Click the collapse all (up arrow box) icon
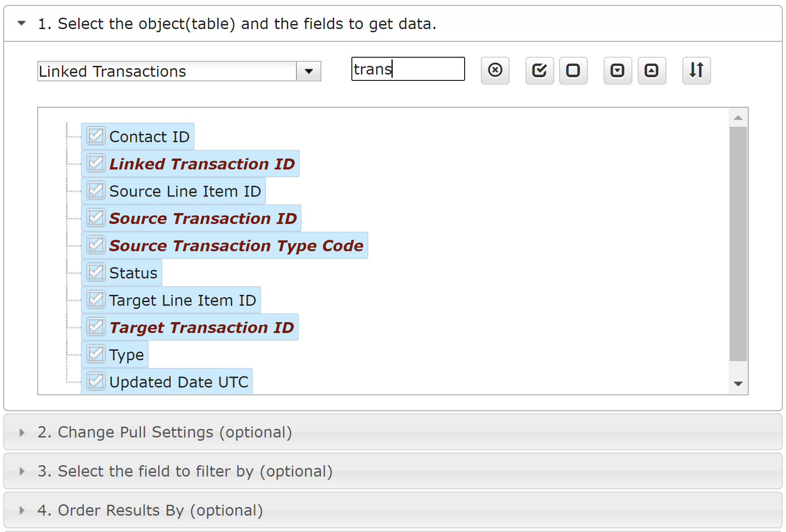Viewport: 786px width, 532px height. 651,70
